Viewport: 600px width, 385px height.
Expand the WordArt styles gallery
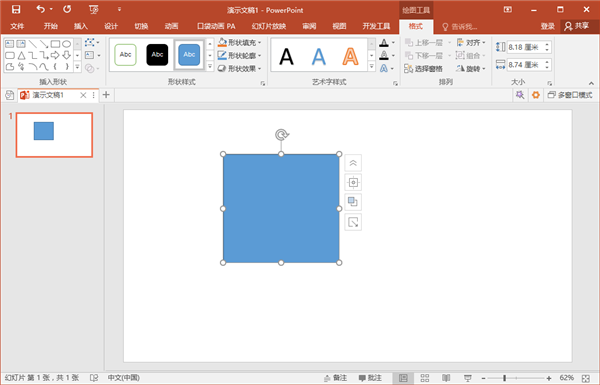(x=371, y=67)
